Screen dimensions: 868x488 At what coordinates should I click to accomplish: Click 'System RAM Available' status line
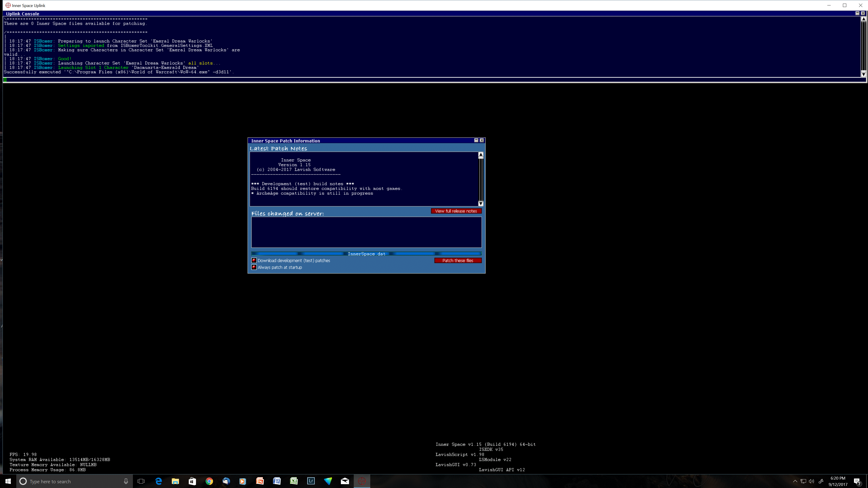[60, 460]
